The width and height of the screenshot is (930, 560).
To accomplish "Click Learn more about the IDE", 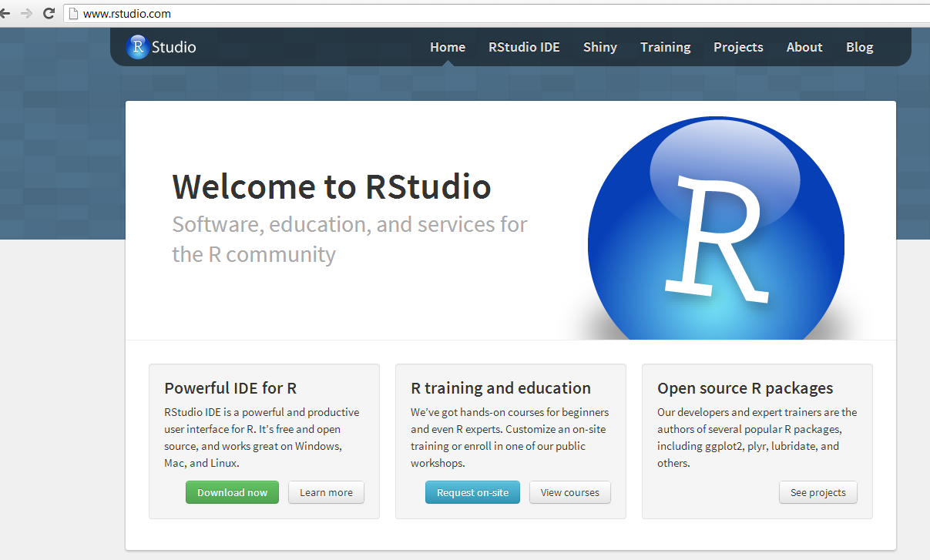I will (x=326, y=492).
